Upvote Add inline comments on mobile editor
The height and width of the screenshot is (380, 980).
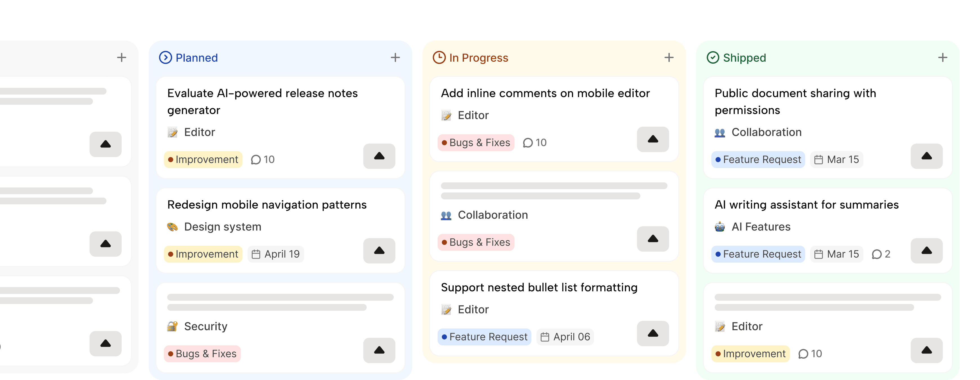click(x=652, y=139)
